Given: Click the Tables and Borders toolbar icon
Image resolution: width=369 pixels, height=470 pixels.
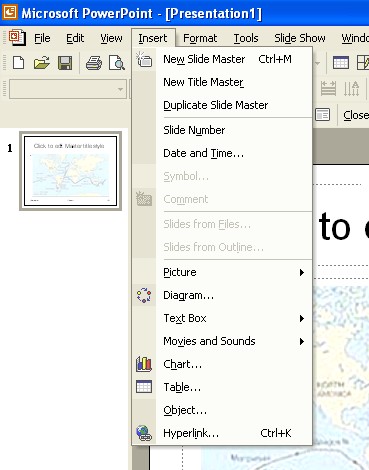Looking at the screenshot, I should pos(363,63).
